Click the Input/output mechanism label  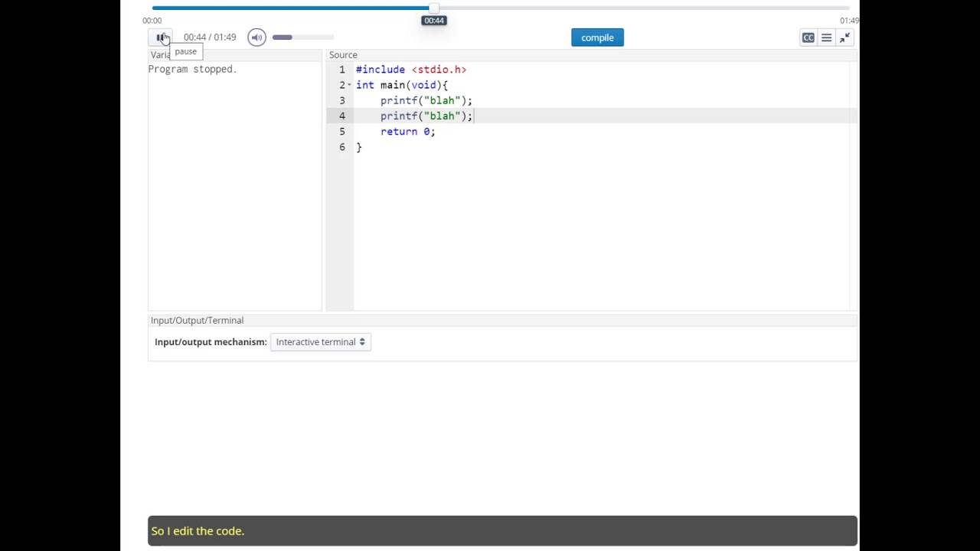click(211, 342)
